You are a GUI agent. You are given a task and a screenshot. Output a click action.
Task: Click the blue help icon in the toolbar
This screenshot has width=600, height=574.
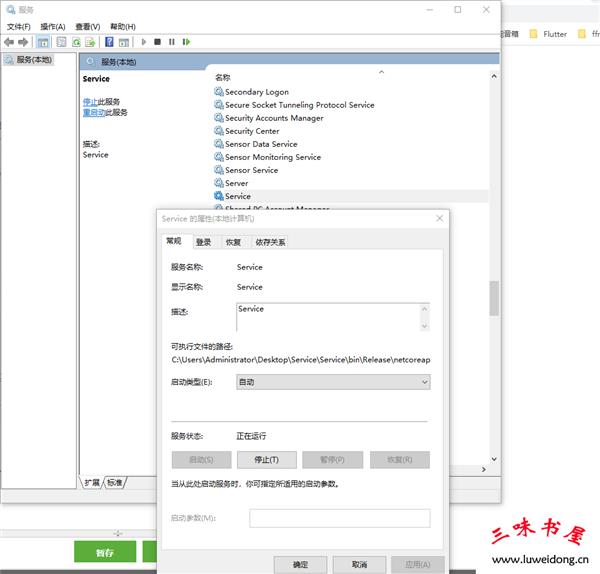click(109, 42)
